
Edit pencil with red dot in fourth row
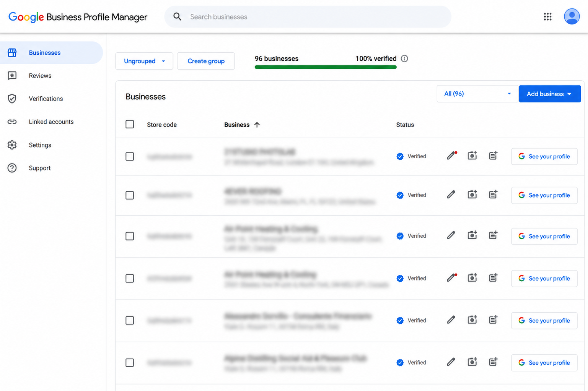(x=451, y=278)
